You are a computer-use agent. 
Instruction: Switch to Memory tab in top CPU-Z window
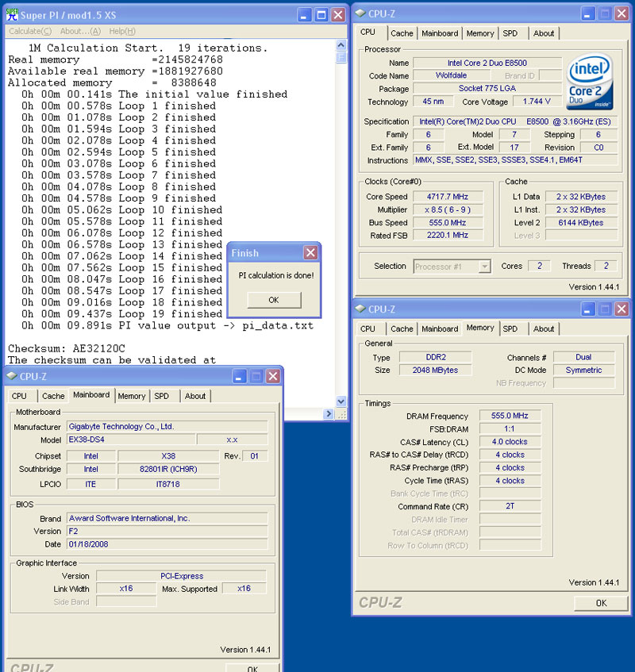pyautogui.click(x=479, y=33)
